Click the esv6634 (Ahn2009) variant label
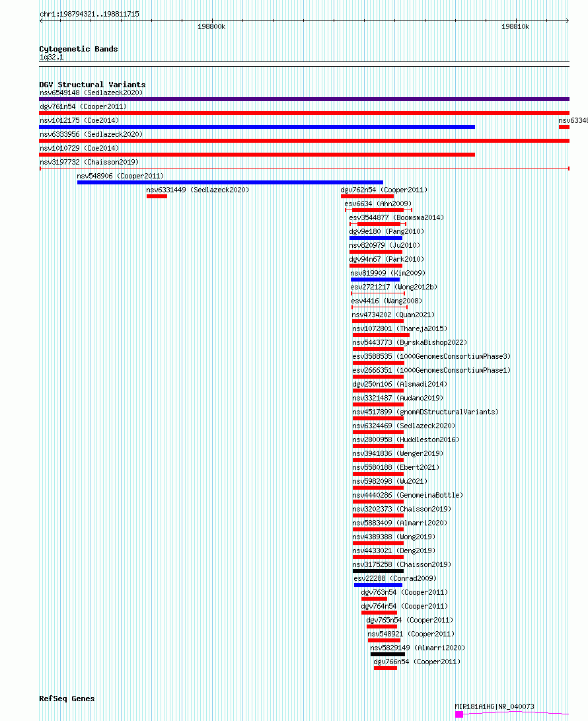 pyautogui.click(x=378, y=204)
